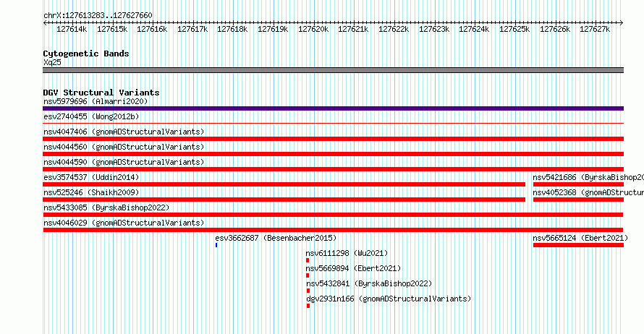644x334 pixels.
Task: Click the 127627k ruler tick label
Action: [x=595, y=30]
